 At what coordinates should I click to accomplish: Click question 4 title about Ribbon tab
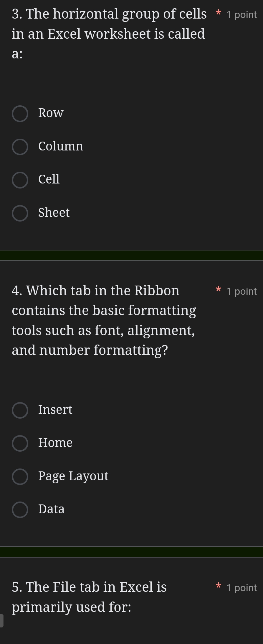pos(104,320)
